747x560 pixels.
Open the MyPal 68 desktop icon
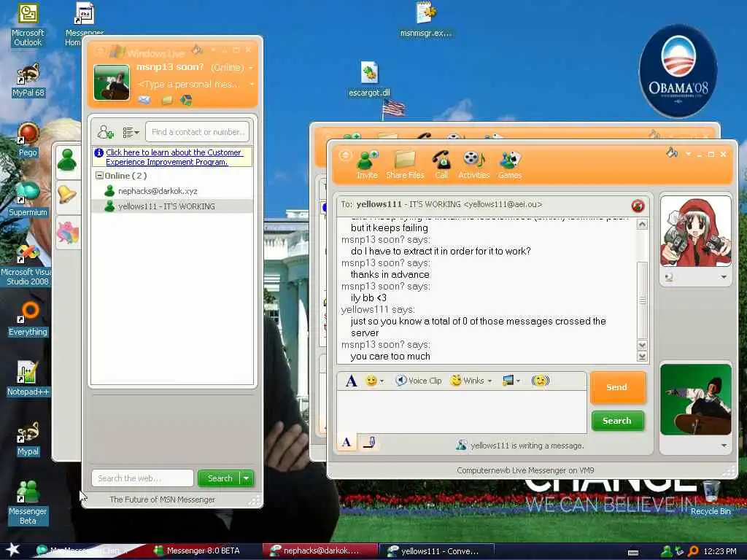28,80
